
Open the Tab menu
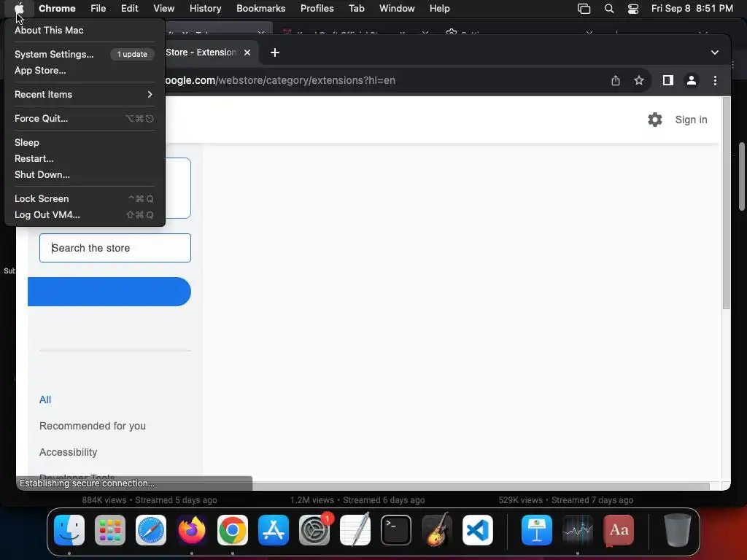pyautogui.click(x=356, y=8)
